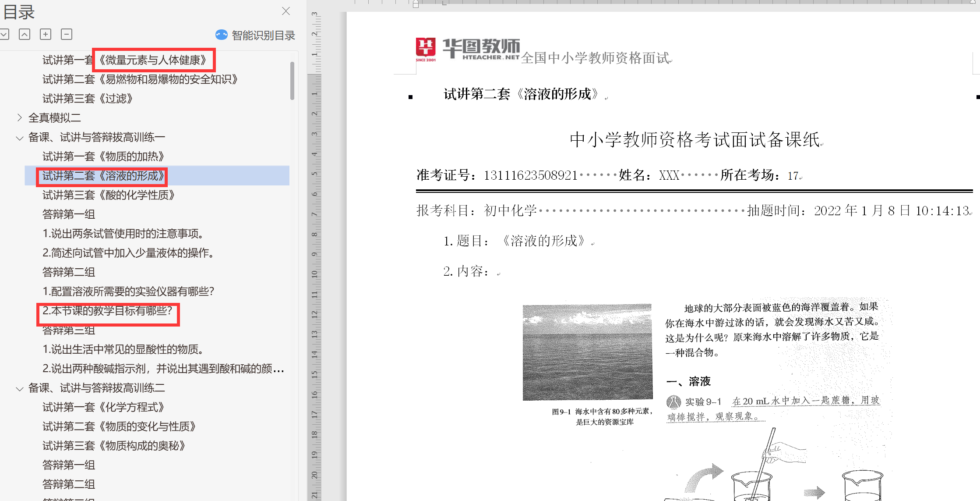Click the expand-all down-chevron box icon

(4, 34)
